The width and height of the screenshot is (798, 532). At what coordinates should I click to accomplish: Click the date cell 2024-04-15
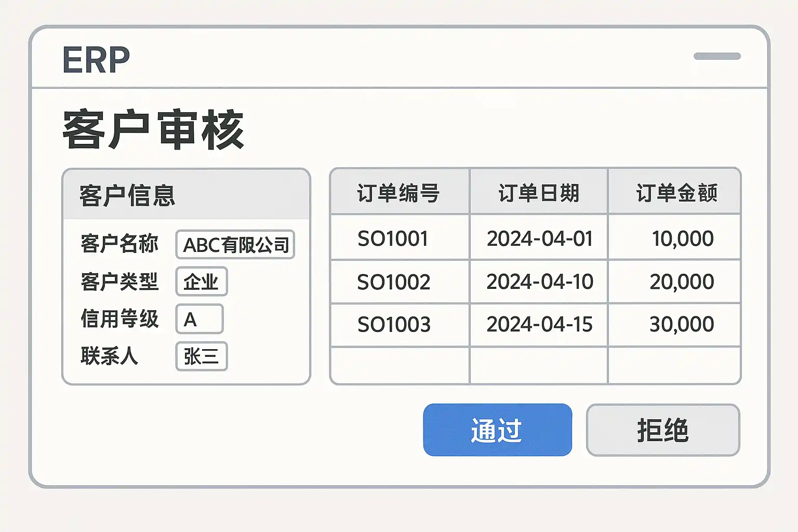click(x=540, y=325)
